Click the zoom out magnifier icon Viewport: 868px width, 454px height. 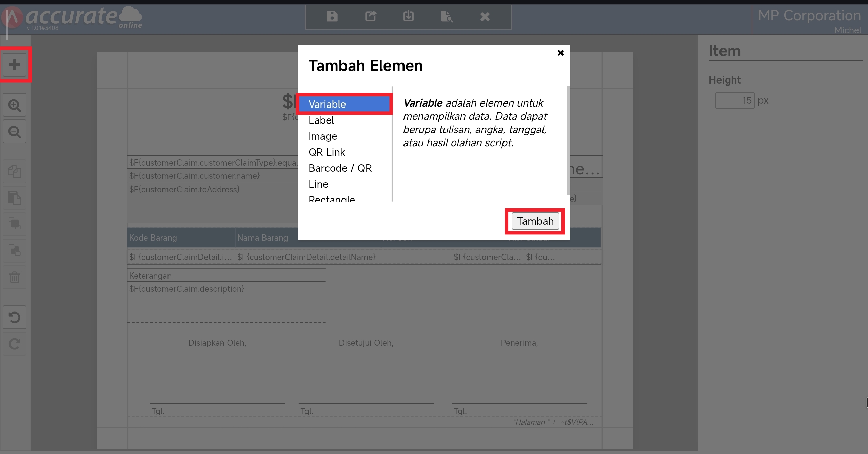15,132
